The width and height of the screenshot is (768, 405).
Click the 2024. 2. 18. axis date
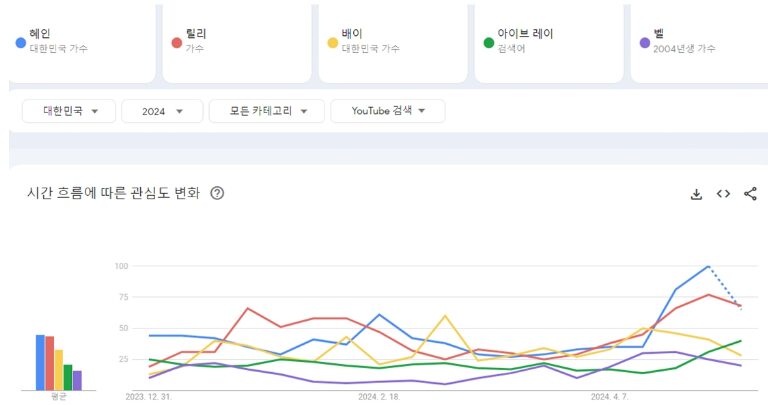[379, 396]
